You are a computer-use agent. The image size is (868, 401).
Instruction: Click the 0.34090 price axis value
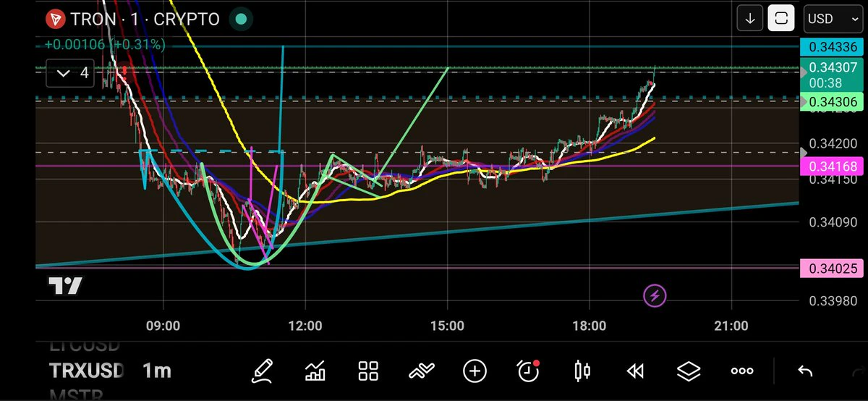coord(833,224)
